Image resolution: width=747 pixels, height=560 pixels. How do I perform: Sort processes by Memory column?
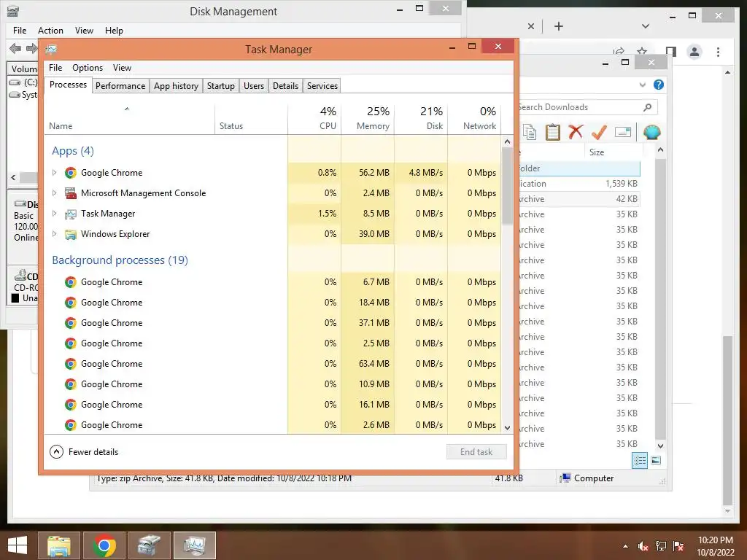click(368, 118)
